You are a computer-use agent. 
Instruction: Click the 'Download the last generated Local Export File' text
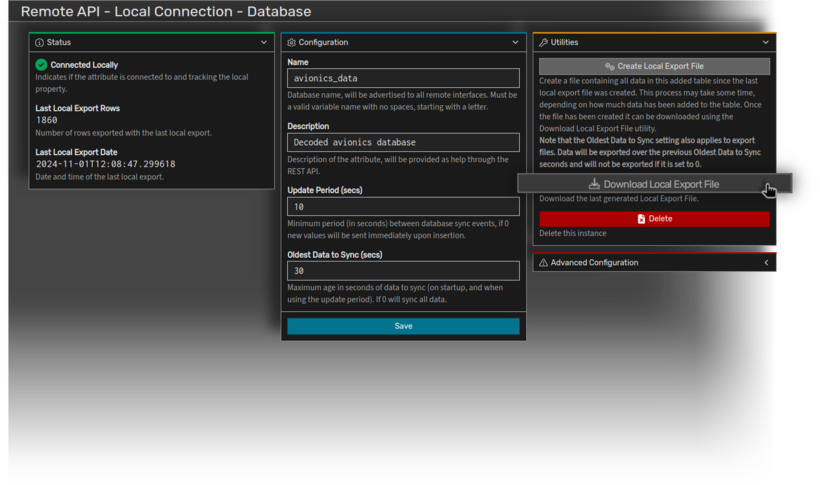tap(619, 199)
